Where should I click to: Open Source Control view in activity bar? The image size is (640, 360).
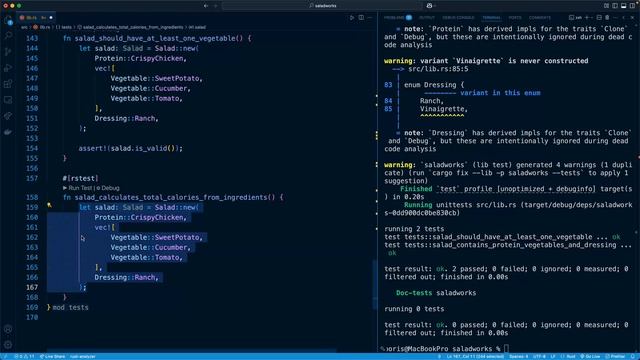(x=8, y=52)
